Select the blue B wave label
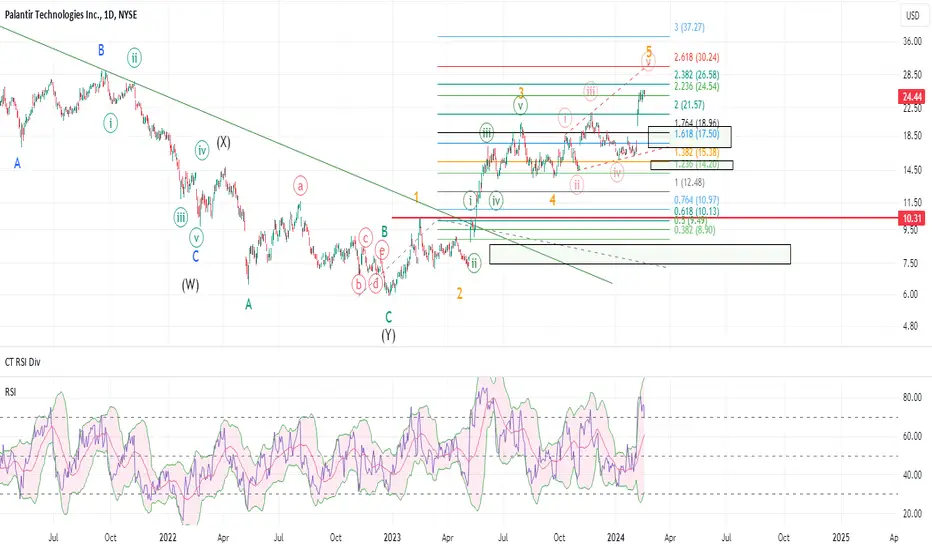 pos(101,51)
